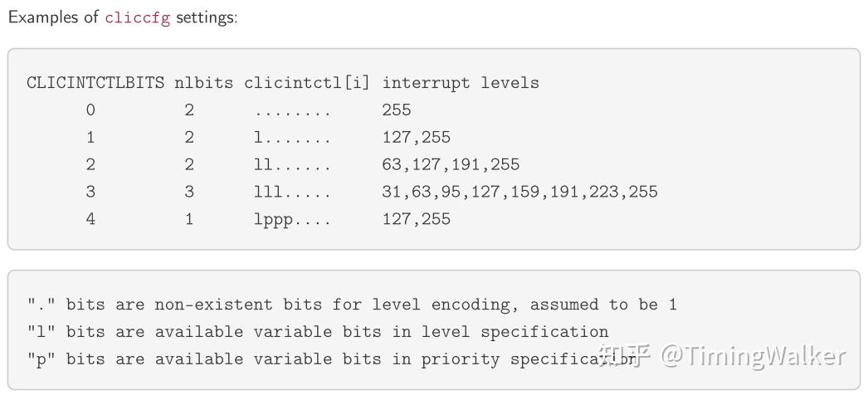Click the 31,63,95,127,159,191,223,255 levels value
The height and width of the screenshot is (395, 868).
[x=519, y=193]
